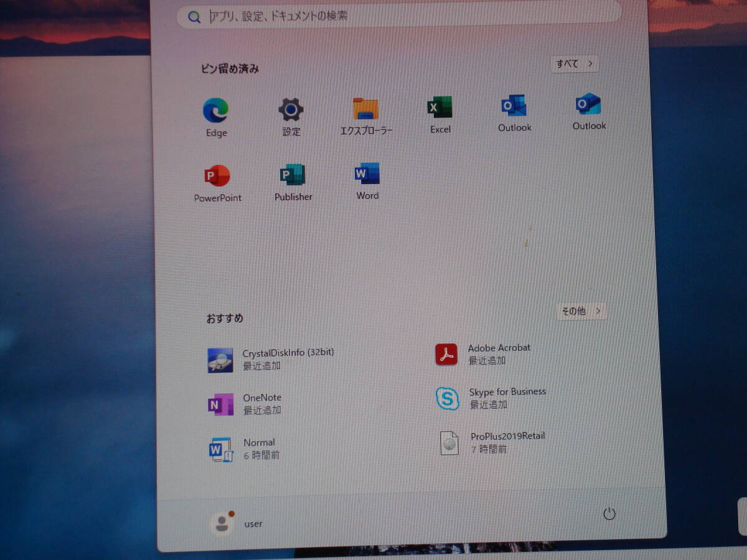This screenshot has height=560, width=747.
Task: Select the user account name
Action: (x=253, y=524)
